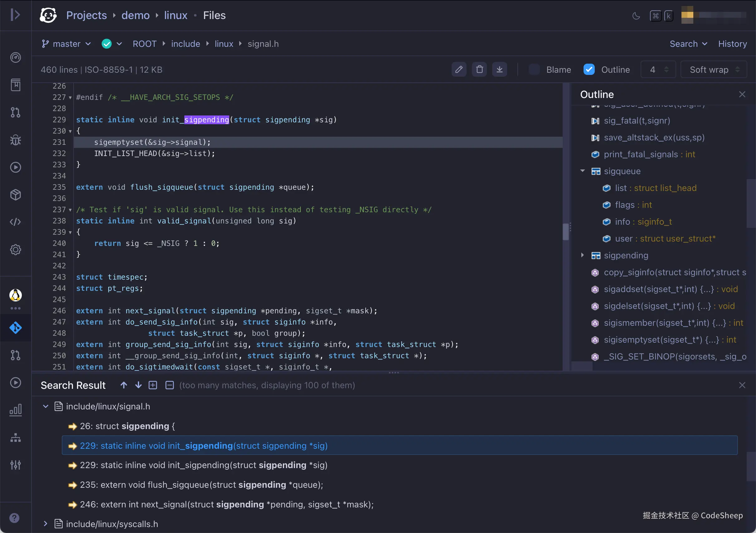Collapse all search results minus icon

coord(169,385)
